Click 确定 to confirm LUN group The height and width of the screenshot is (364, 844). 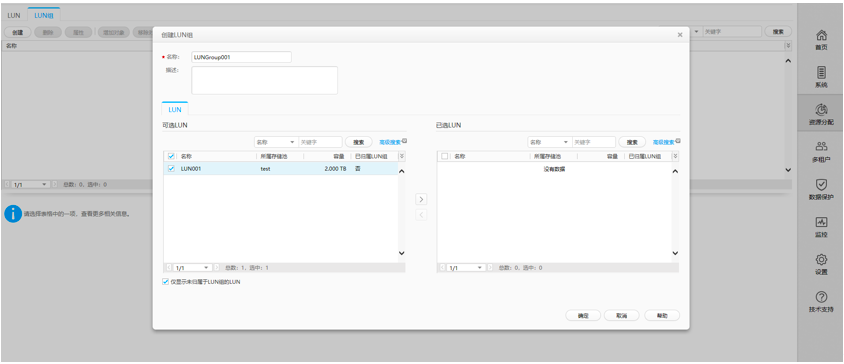583,316
